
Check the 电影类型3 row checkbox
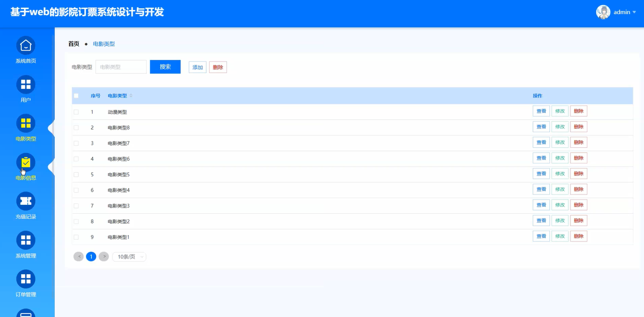(76, 206)
